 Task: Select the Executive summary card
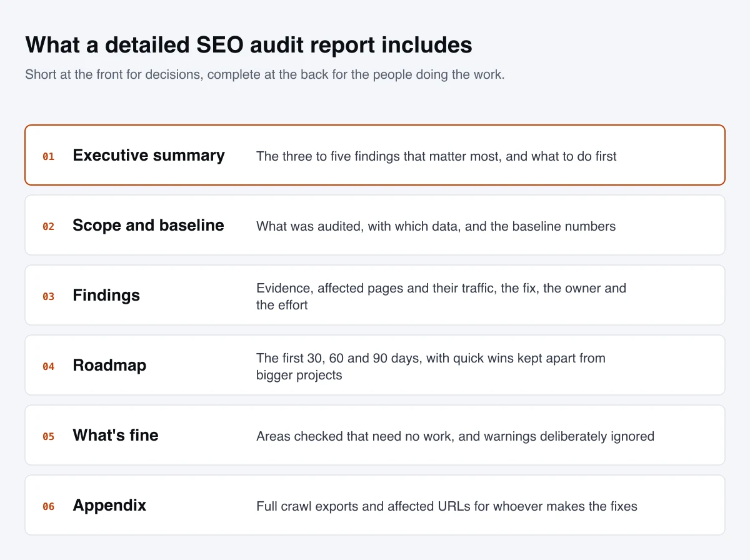click(375, 155)
